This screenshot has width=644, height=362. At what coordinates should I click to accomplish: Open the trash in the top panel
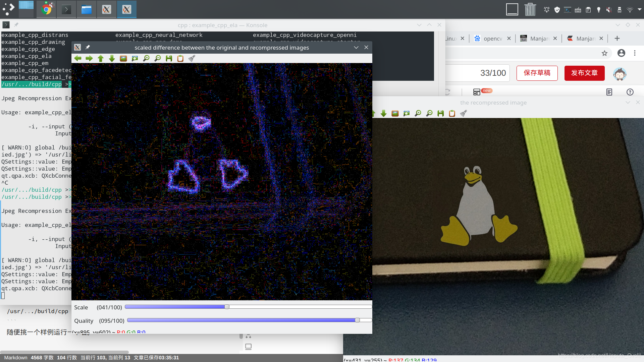point(530,9)
